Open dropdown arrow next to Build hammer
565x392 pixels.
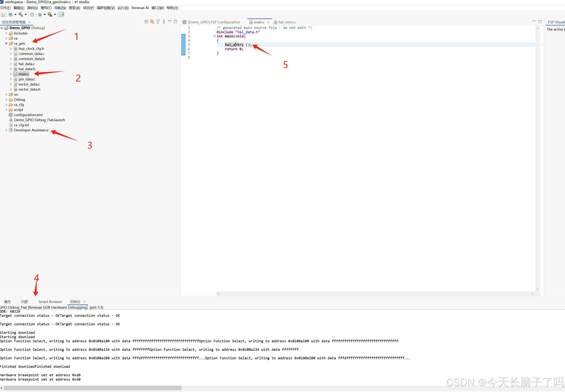(25, 14)
